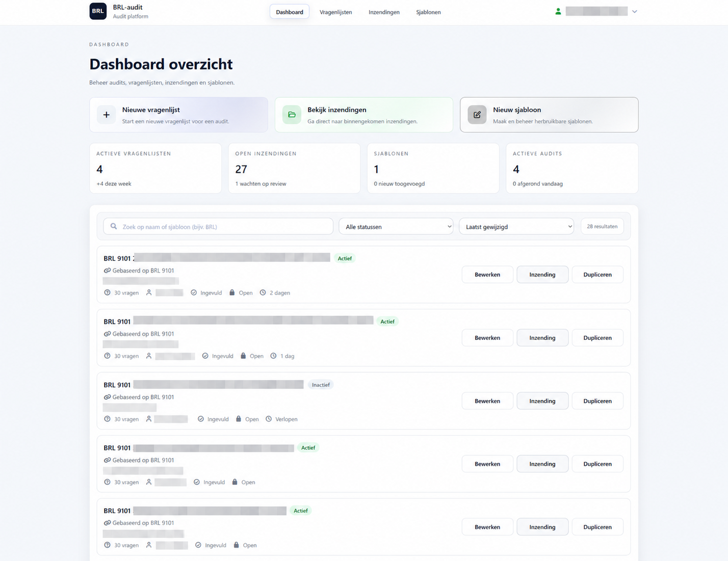The height and width of the screenshot is (561, 728).
Task: Click Bewerken in the 2 dagen row
Action: click(487, 274)
